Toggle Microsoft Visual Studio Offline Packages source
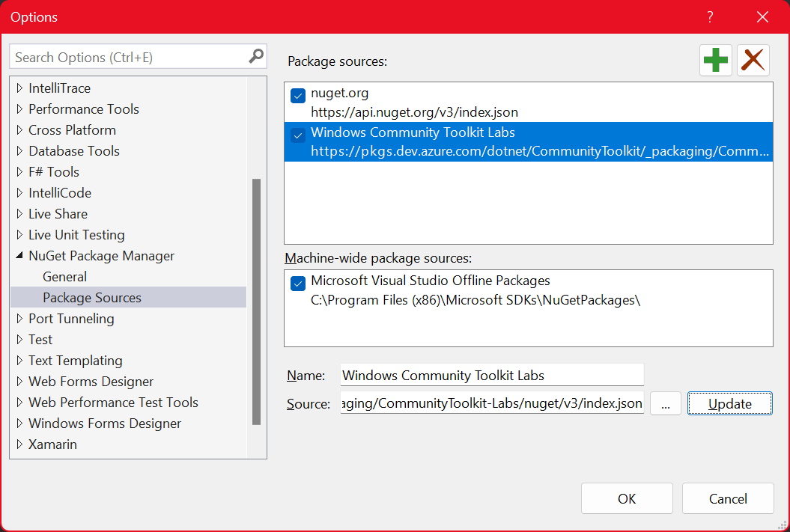Screen dimensions: 790x532 coord(298,284)
